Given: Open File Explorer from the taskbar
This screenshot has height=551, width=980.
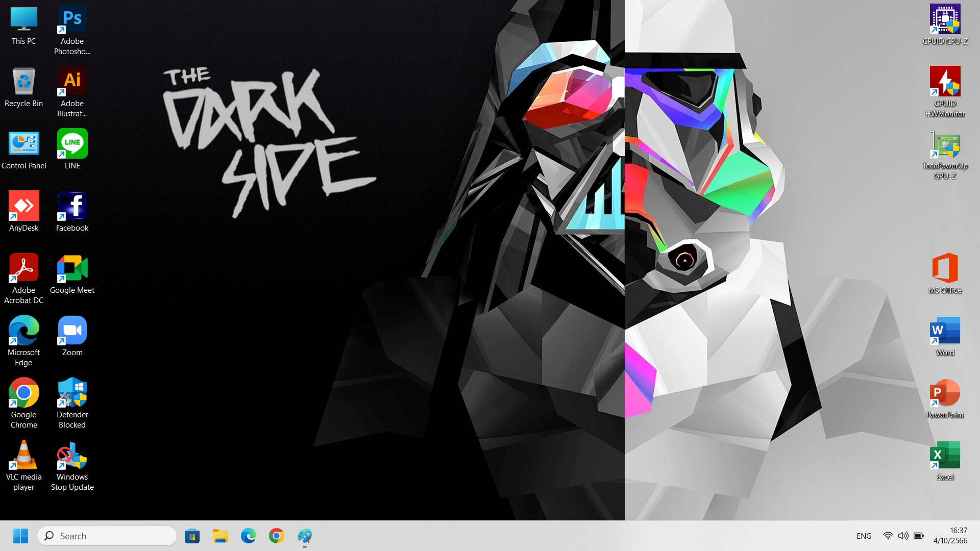Looking at the screenshot, I should (x=220, y=536).
